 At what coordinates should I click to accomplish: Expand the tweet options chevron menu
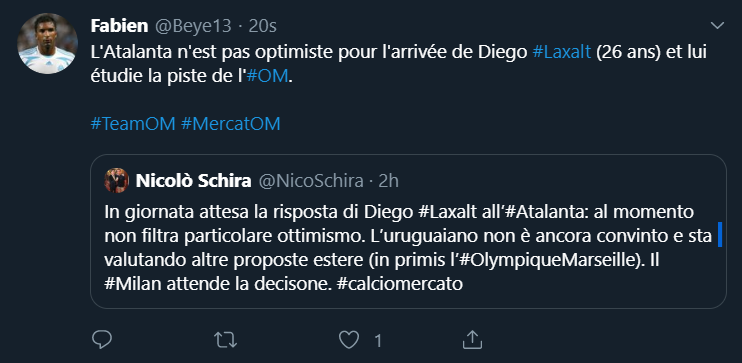717,26
